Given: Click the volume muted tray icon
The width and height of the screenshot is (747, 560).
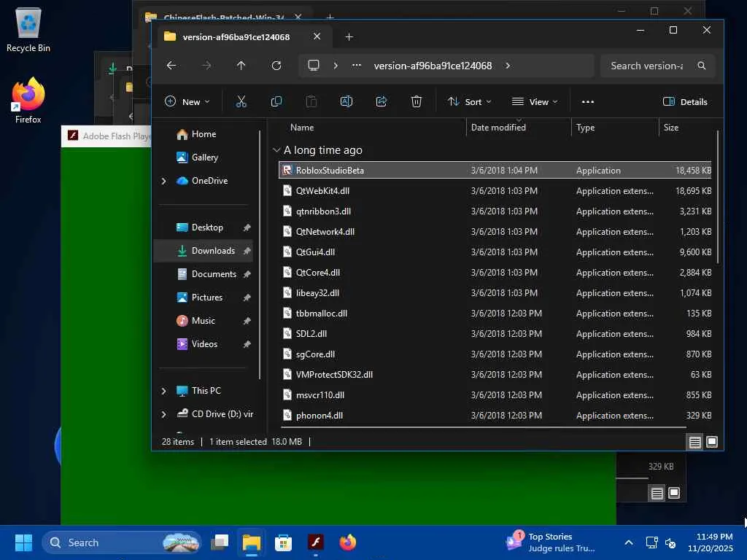Looking at the screenshot, I should (x=670, y=542).
